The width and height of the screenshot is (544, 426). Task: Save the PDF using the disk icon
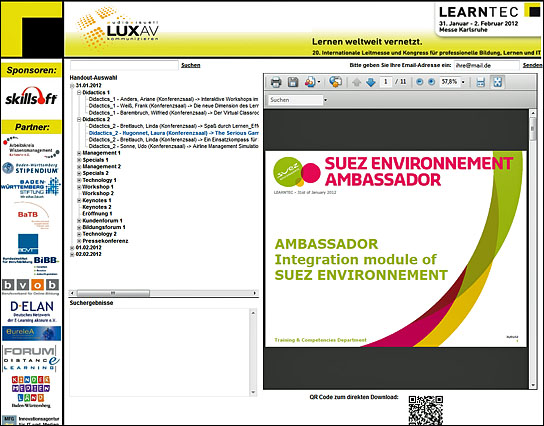point(293,82)
